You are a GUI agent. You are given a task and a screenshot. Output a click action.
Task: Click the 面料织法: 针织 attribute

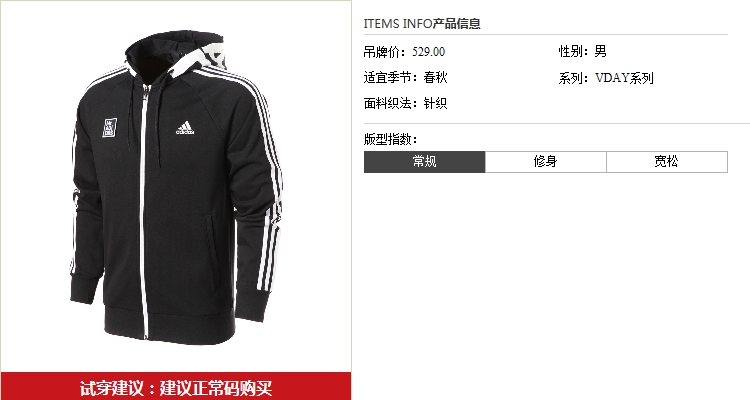406,103
